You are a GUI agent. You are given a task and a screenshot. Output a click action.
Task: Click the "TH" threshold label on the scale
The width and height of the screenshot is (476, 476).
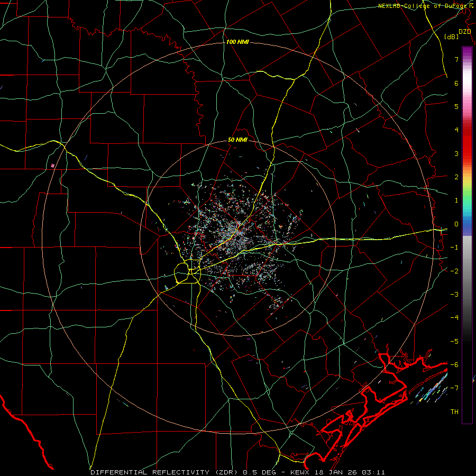[x=454, y=412]
